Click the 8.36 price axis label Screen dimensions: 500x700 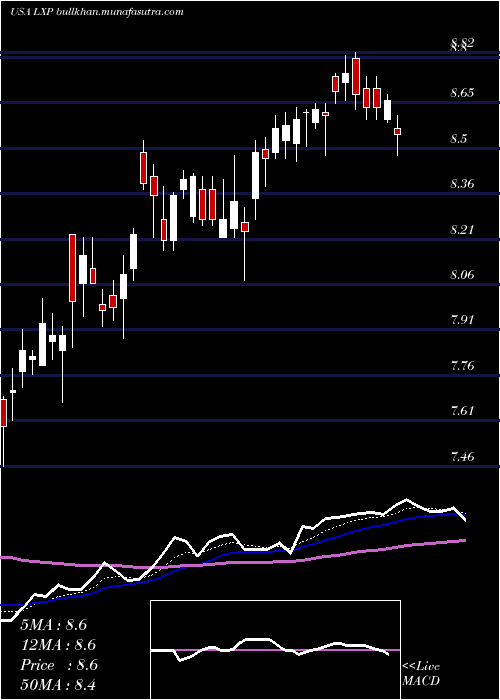coord(462,184)
